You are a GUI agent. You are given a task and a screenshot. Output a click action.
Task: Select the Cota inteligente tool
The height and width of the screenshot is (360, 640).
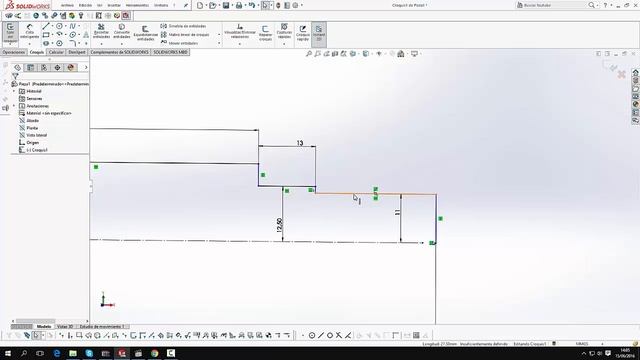pos(29,32)
